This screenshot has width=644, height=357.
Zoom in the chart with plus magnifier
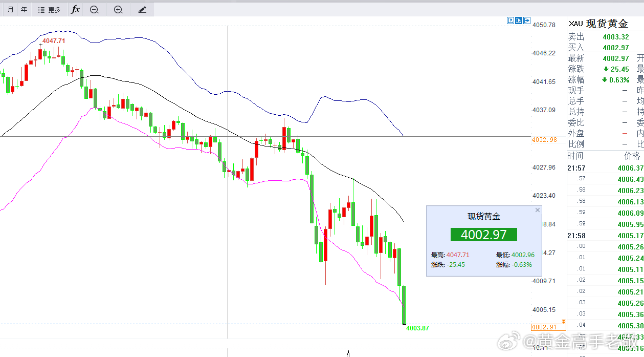[x=118, y=9]
